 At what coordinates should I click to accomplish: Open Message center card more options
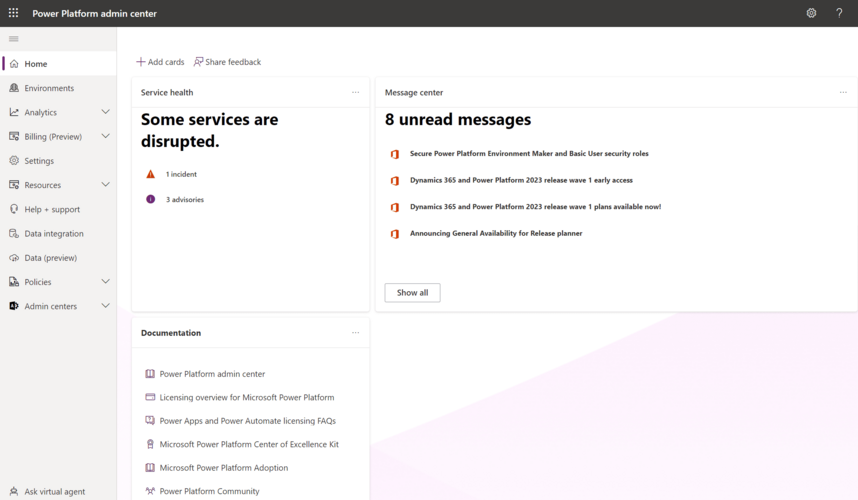point(843,92)
